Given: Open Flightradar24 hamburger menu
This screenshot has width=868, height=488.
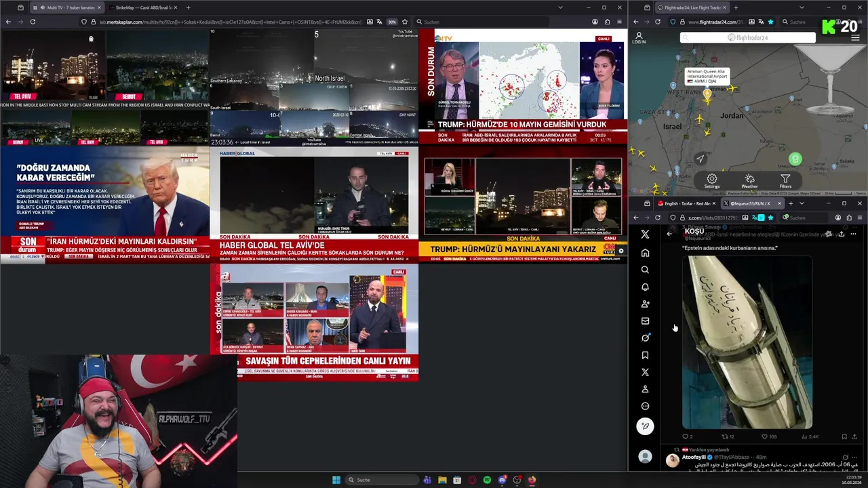Looking at the screenshot, I should tap(855, 38).
